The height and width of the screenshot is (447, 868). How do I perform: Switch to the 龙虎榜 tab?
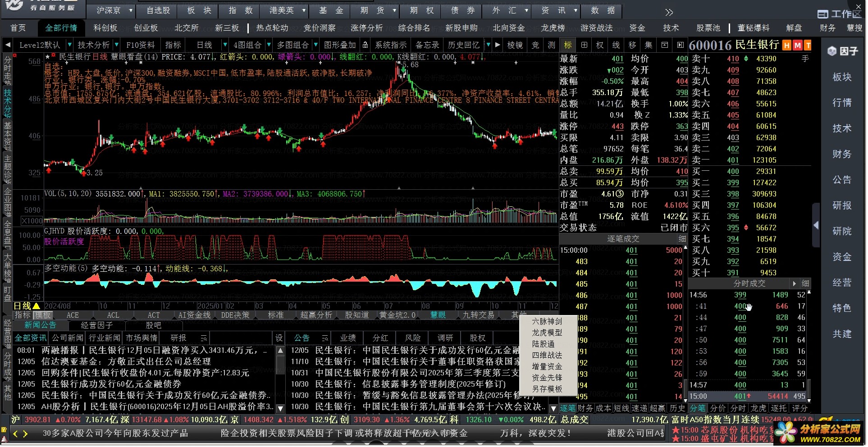point(553,28)
